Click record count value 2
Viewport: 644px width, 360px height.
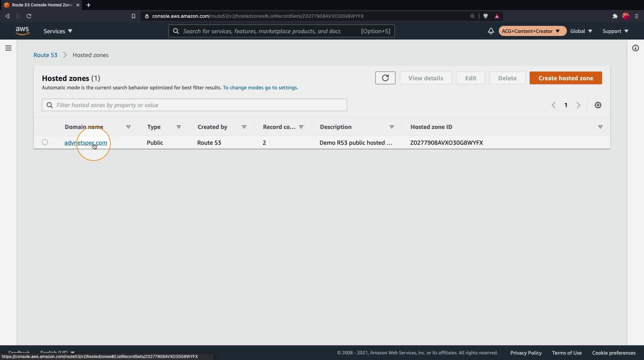coord(264,143)
